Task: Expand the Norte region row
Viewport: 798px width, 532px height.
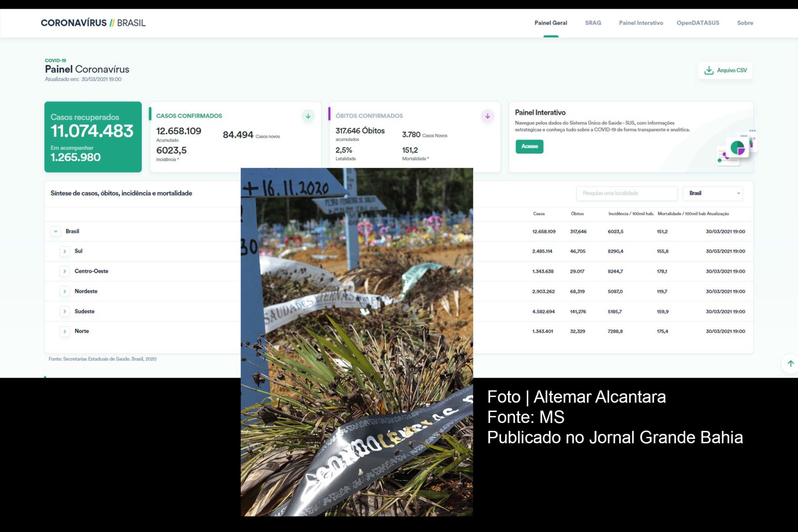Action: click(x=65, y=331)
